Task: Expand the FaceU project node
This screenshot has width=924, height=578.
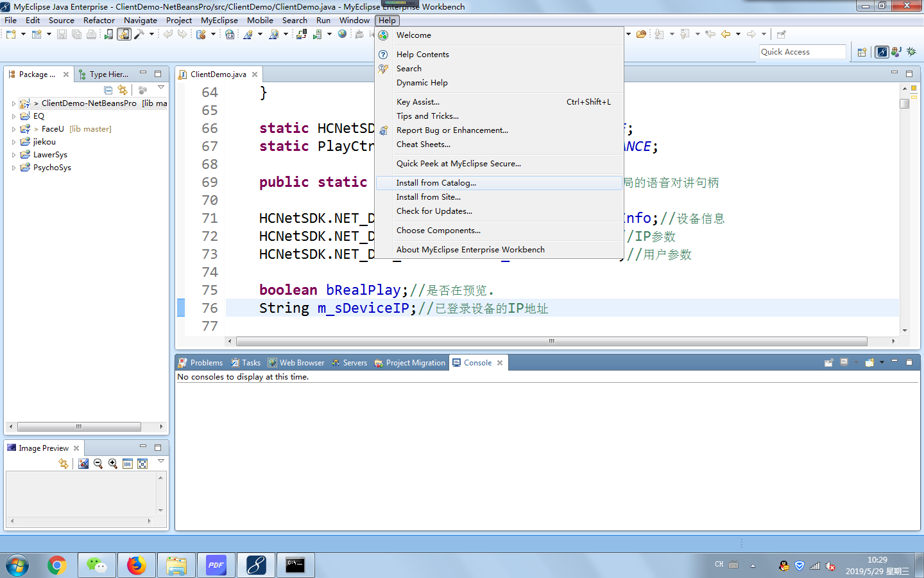Action: click(14, 128)
